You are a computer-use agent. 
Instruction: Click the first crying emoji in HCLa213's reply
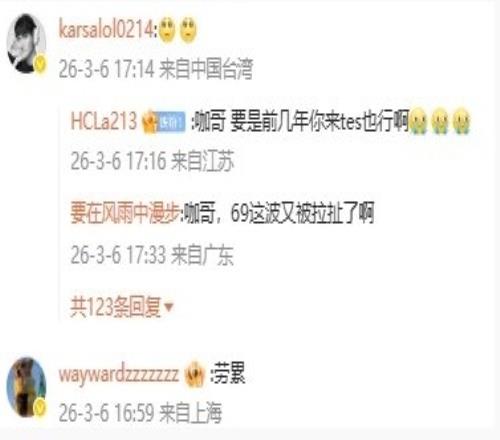pyautogui.click(x=419, y=122)
